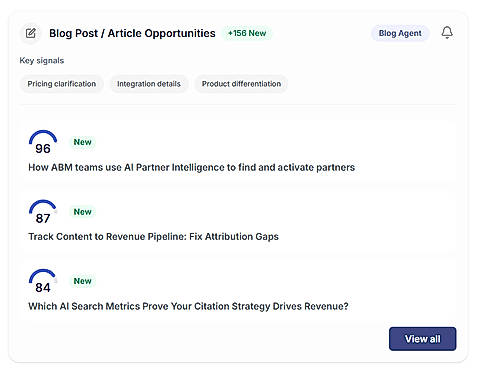Click the score gauge showing 96
478x368 pixels.
(x=43, y=142)
